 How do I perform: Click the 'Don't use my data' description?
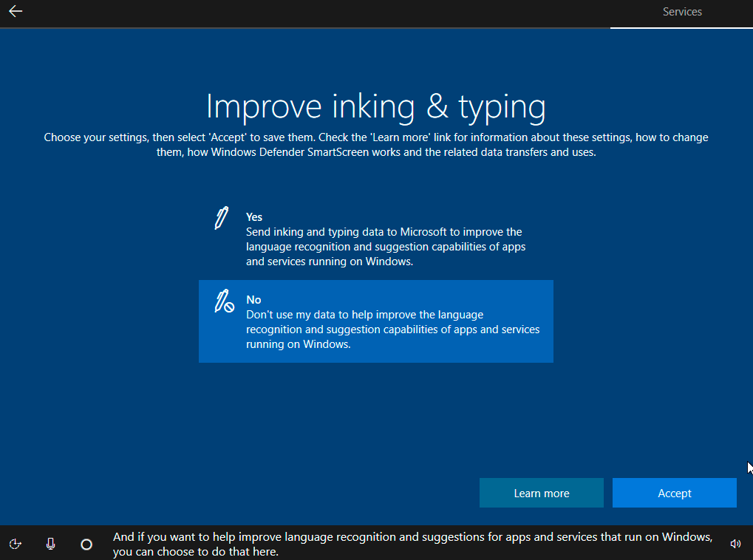point(393,329)
